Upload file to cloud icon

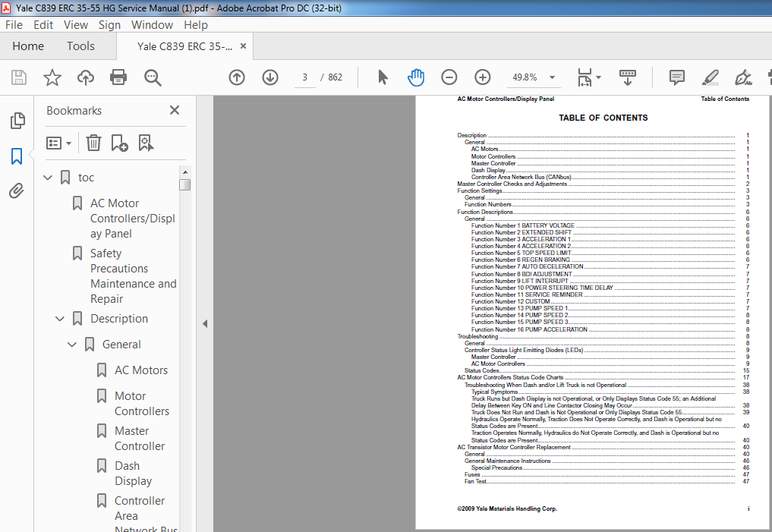pyautogui.click(x=86, y=77)
